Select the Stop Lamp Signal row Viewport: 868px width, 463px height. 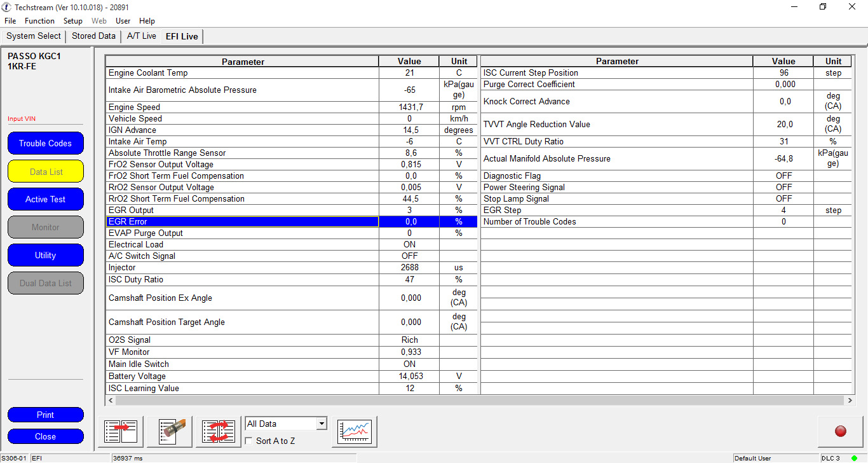pos(667,199)
